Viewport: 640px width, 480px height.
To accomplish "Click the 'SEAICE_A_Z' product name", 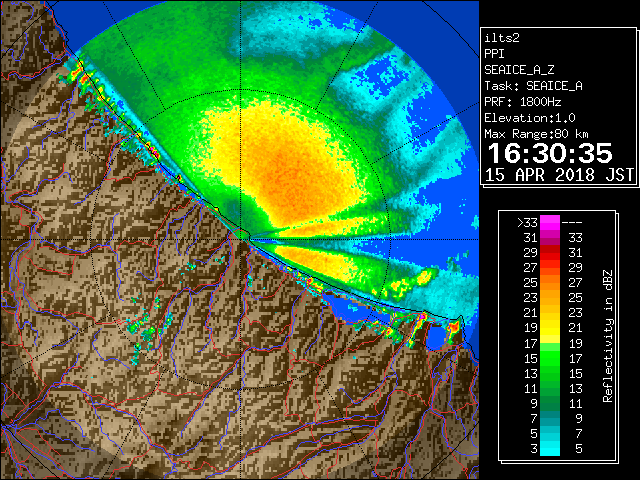I will click(x=519, y=70).
